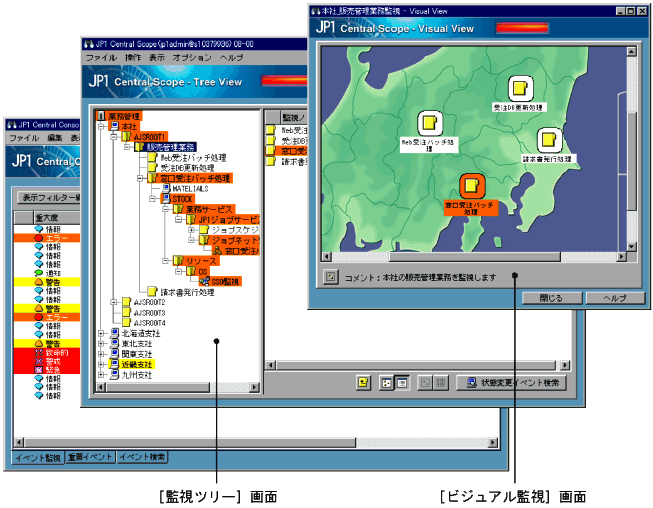Image resolution: width=653 pixels, height=508 pixels.
Task: Select 警戒 event row
Action: tap(47, 361)
